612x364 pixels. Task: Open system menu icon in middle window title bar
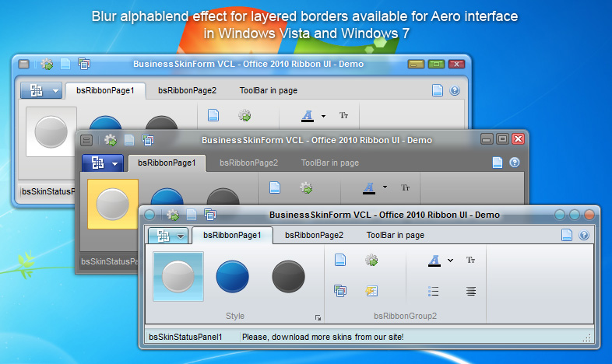coord(86,140)
